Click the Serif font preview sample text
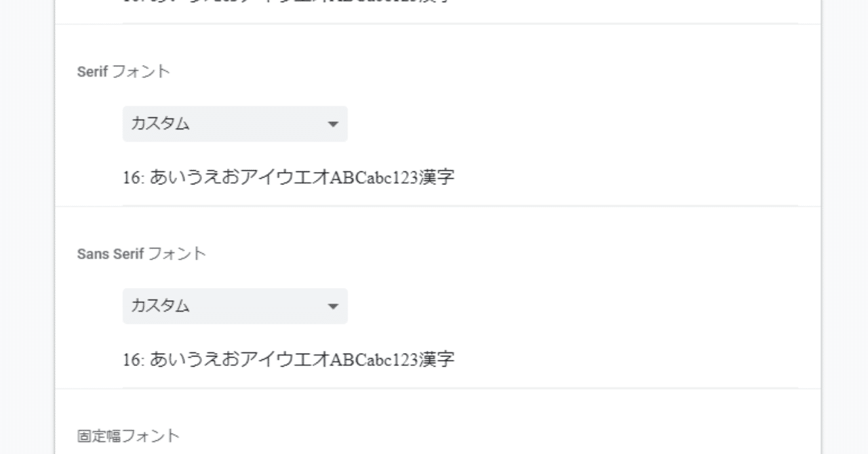Screen dimensions: 868x454 pyautogui.click(x=288, y=178)
